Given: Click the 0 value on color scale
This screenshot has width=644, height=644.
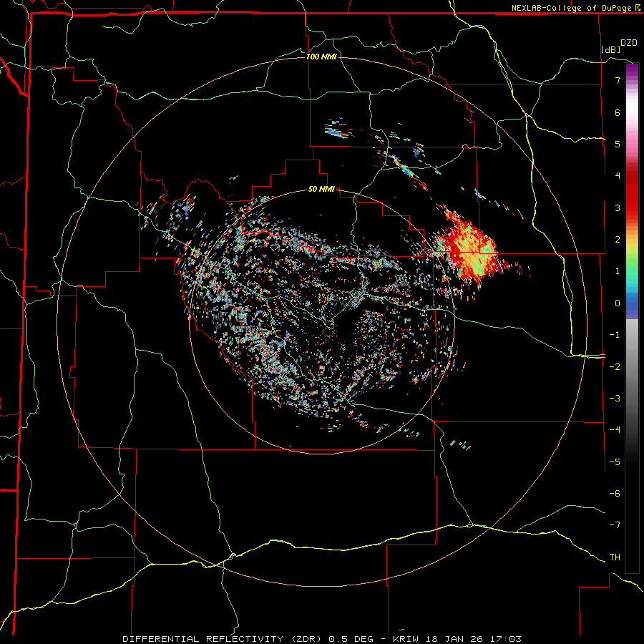Looking at the screenshot, I should [618, 303].
